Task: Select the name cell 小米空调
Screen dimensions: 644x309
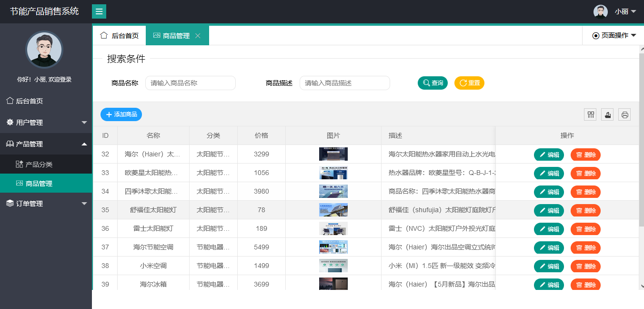Action: [153, 266]
